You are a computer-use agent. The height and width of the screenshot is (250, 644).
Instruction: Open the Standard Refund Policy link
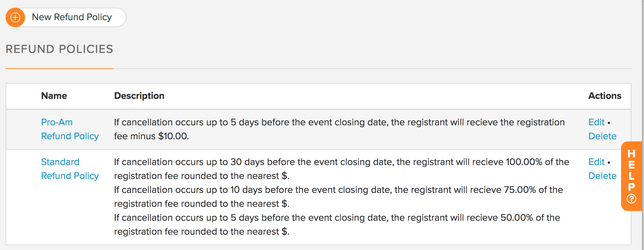click(x=70, y=169)
